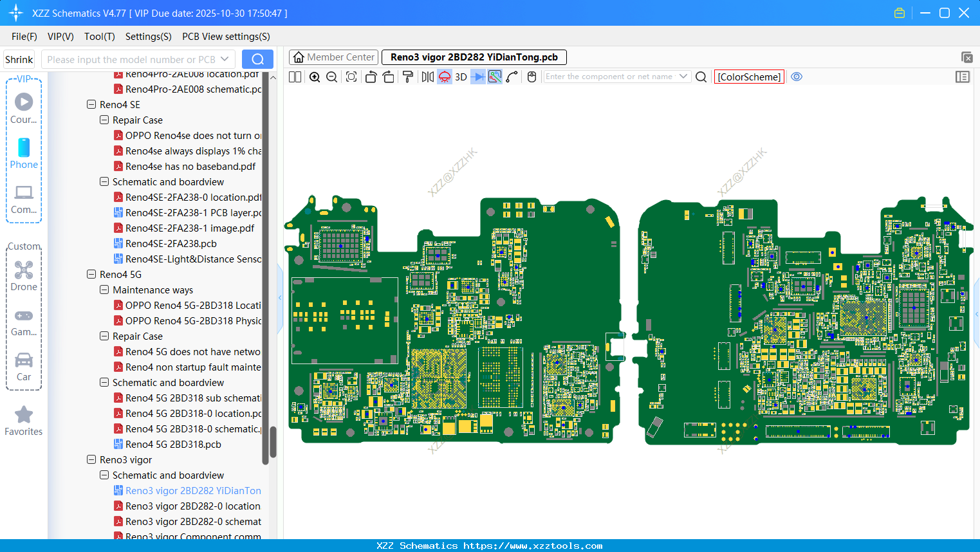This screenshot has height=552, width=980.
Task: Click the zoom out magnifier icon
Action: (x=332, y=77)
